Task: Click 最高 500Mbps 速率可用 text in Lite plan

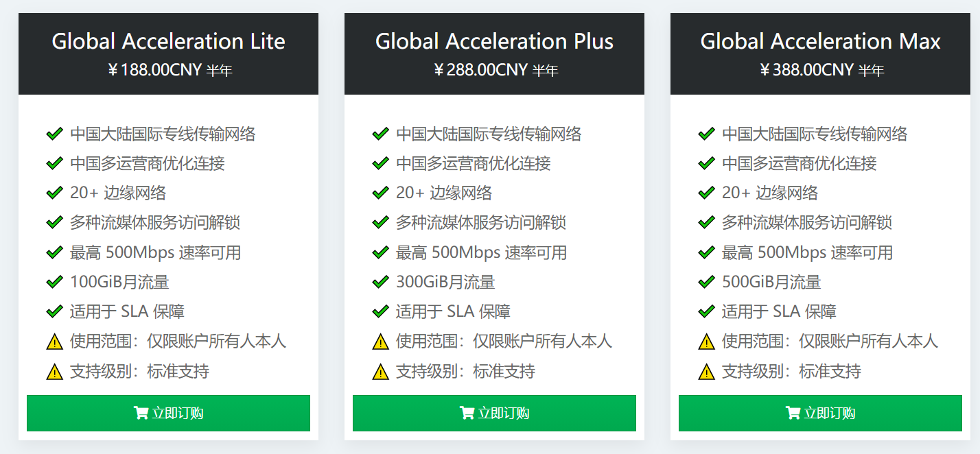Action: tap(155, 252)
